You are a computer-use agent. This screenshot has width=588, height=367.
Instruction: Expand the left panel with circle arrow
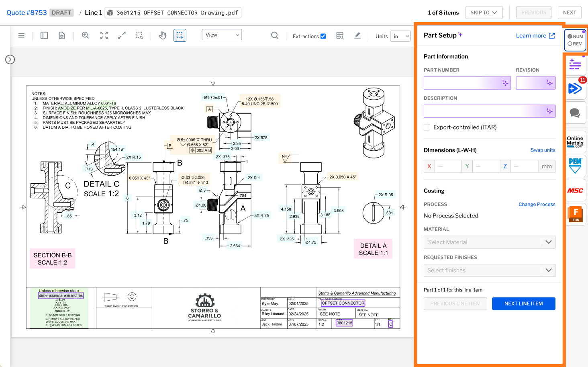10,59
